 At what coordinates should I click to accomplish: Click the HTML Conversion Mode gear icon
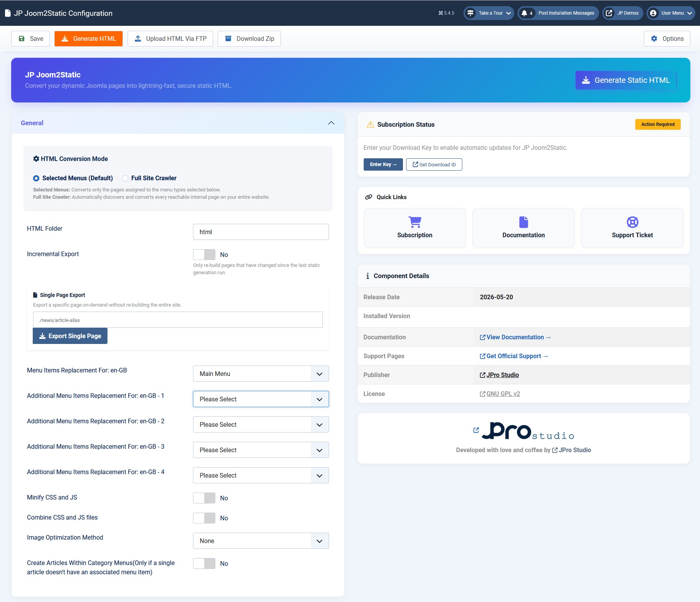[36, 159]
